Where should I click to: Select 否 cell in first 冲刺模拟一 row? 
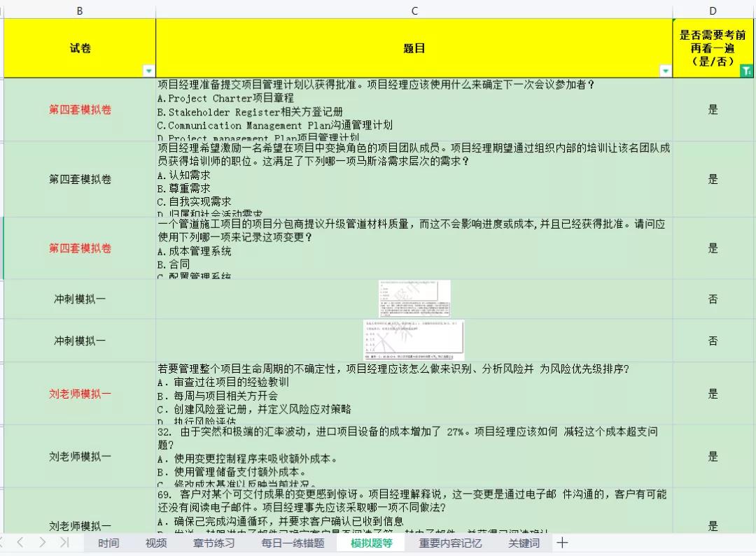(713, 299)
